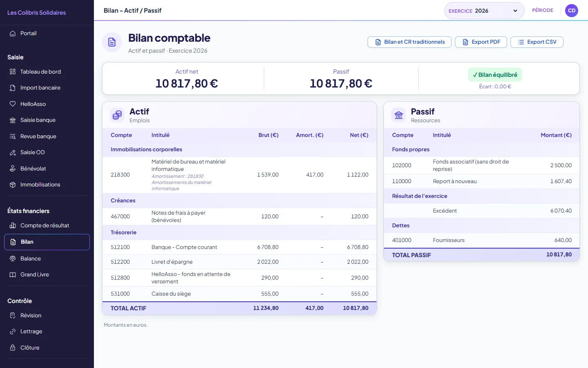588x368 pixels.
Task: Open the Portail home icon
Action: pyautogui.click(x=13, y=34)
